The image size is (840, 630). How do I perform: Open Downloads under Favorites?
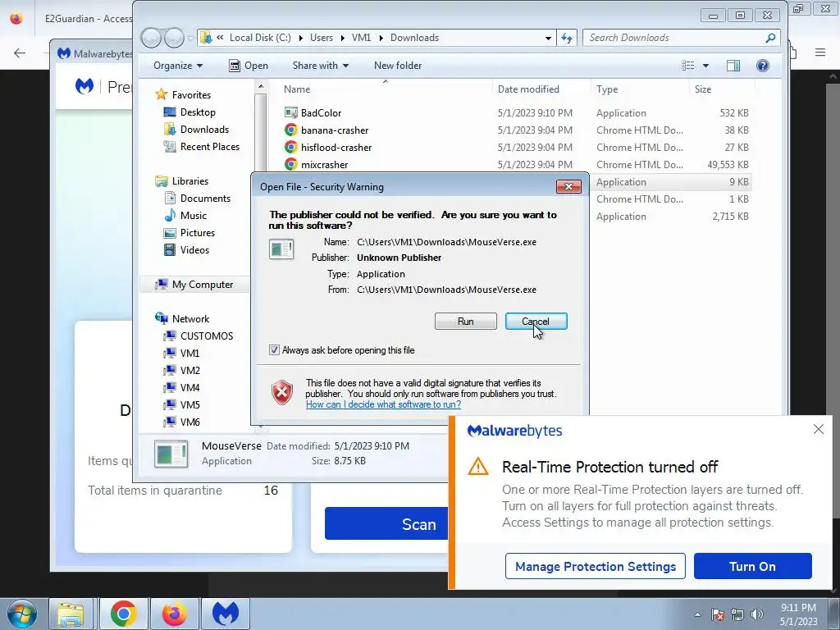[x=204, y=129]
